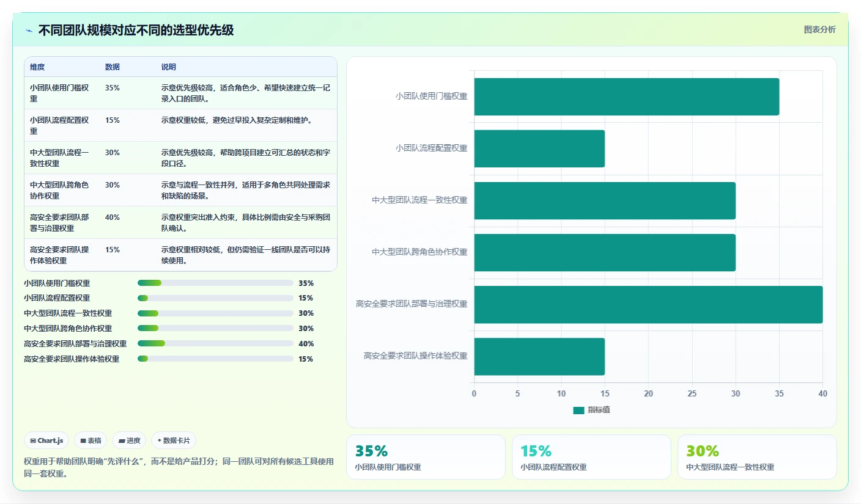
Task: Select the 进度 tag chip
Action: tap(129, 440)
